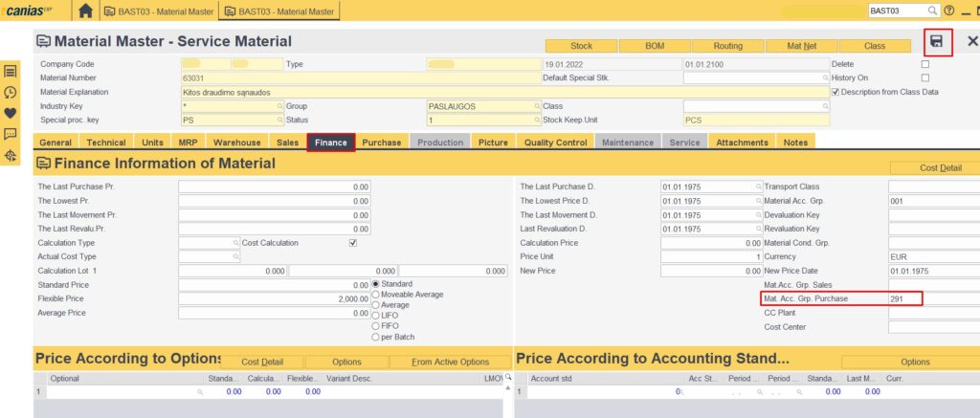The height and width of the screenshot is (418, 980).
Task: Click search magnifier in BAST03 box
Action: [932, 11]
